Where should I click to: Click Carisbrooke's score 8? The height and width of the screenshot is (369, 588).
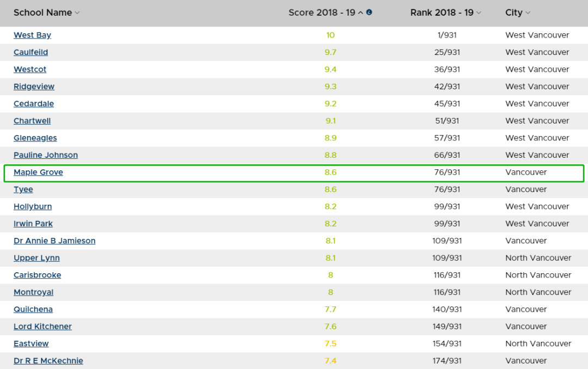pyautogui.click(x=330, y=275)
